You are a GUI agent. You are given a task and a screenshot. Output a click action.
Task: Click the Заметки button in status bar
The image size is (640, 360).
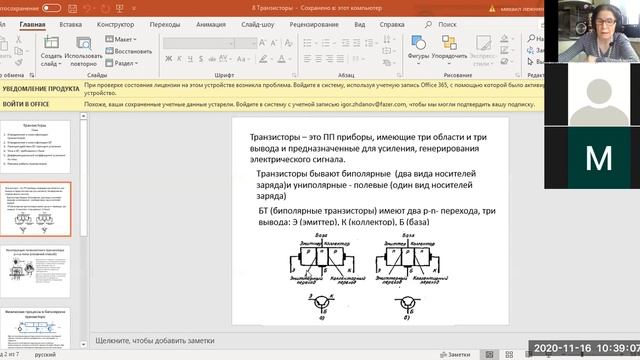click(455, 355)
